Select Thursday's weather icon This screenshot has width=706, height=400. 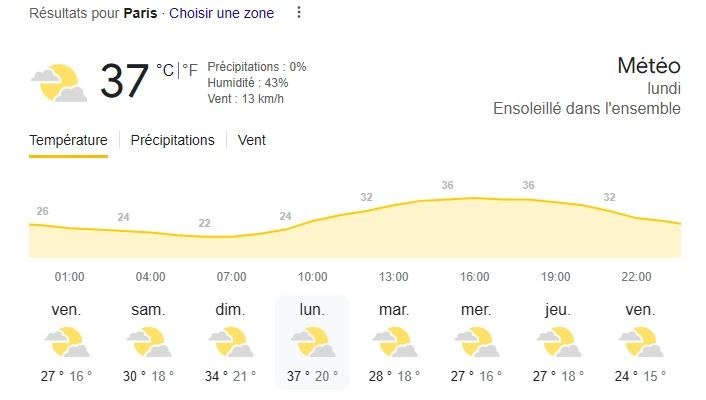pos(559,342)
